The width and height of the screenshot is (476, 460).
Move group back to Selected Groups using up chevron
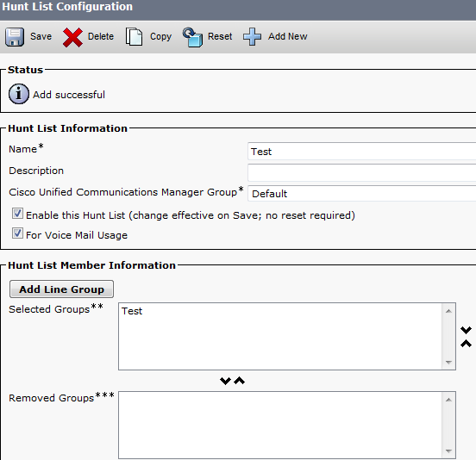point(239,381)
